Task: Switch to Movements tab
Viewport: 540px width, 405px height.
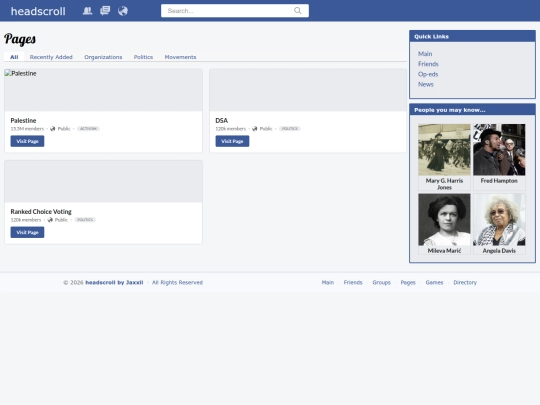Action: click(180, 57)
